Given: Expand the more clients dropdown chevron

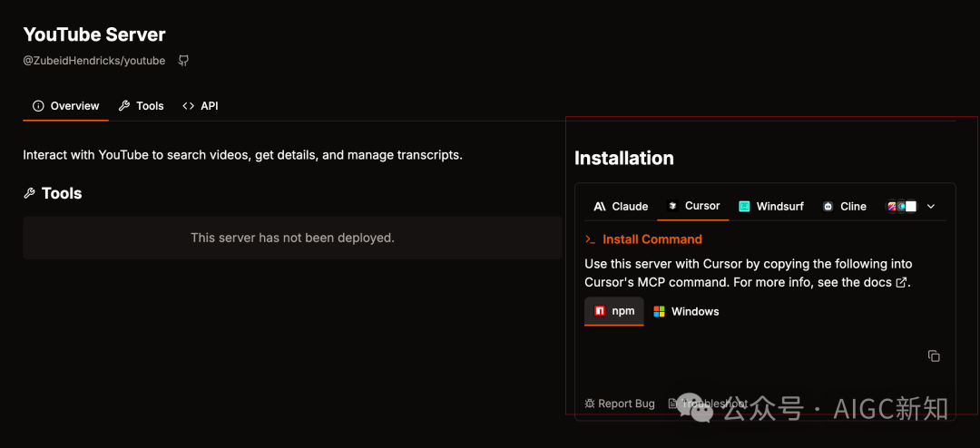Looking at the screenshot, I should [x=931, y=206].
